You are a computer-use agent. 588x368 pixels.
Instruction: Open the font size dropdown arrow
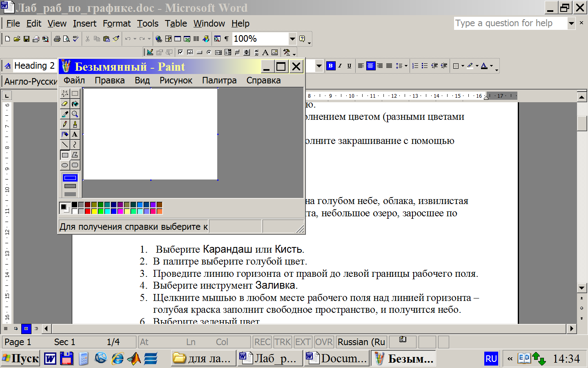[x=319, y=66]
